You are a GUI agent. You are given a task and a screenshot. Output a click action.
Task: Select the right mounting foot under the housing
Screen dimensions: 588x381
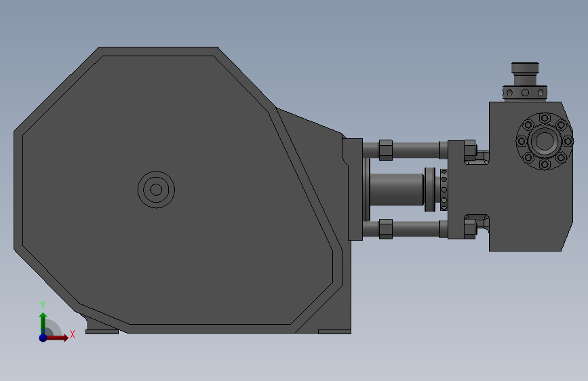pyautogui.click(x=334, y=332)
